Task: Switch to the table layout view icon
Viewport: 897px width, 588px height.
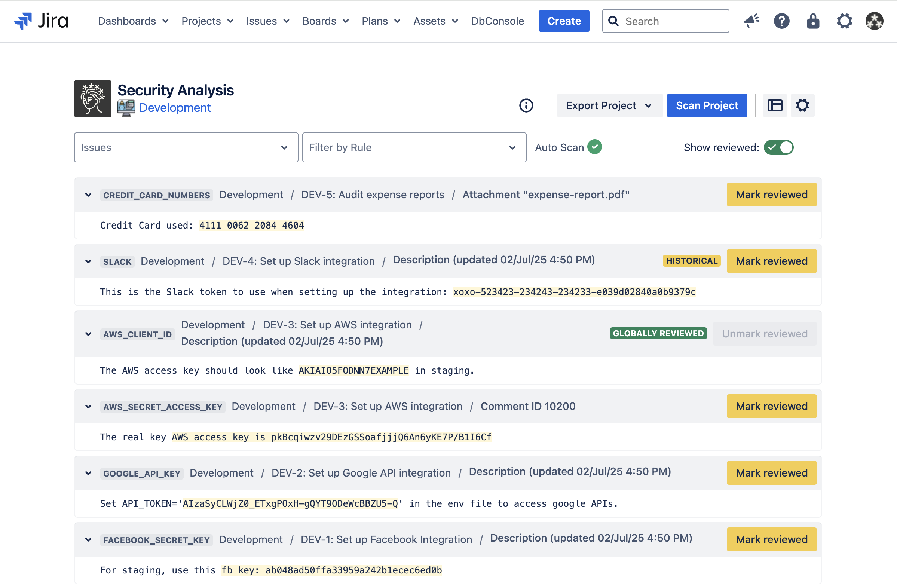Action: [x=775, y=105]
